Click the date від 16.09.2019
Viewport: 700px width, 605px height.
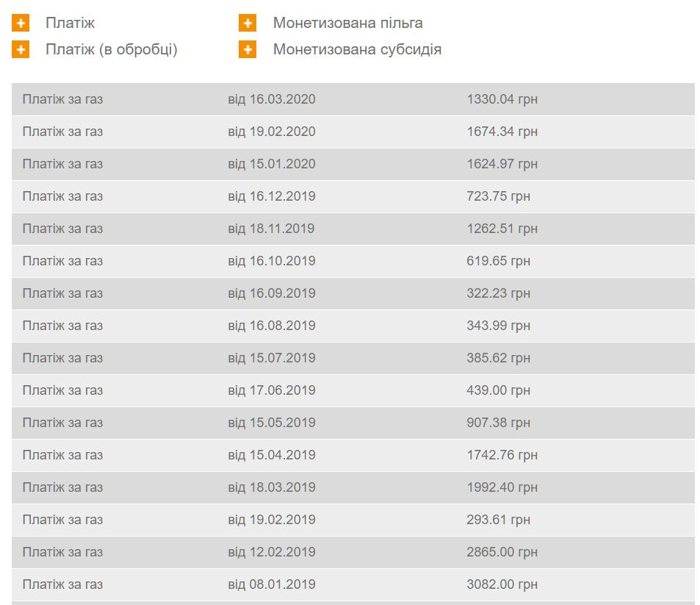271,293
